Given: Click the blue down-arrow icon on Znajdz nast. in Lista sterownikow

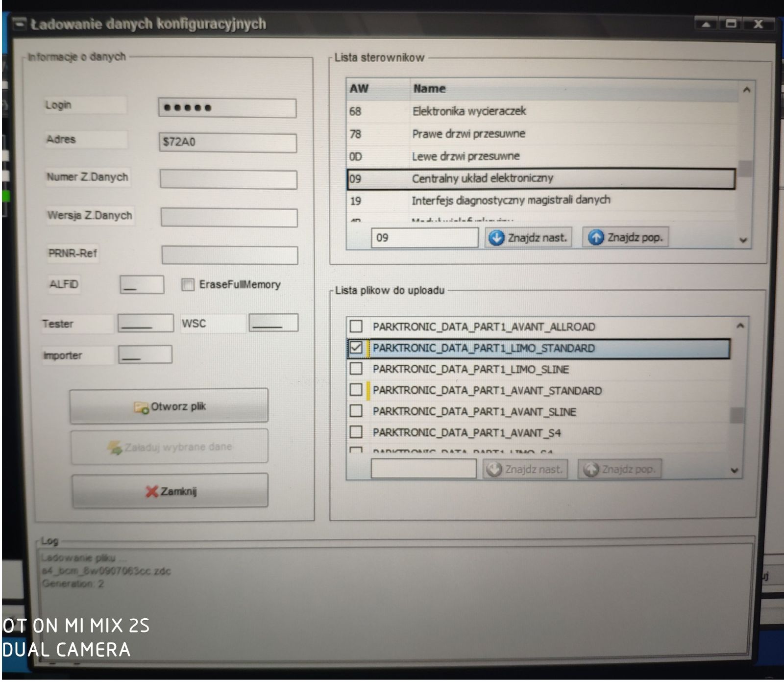Looking at the screenshot, I should coord(496,238).
